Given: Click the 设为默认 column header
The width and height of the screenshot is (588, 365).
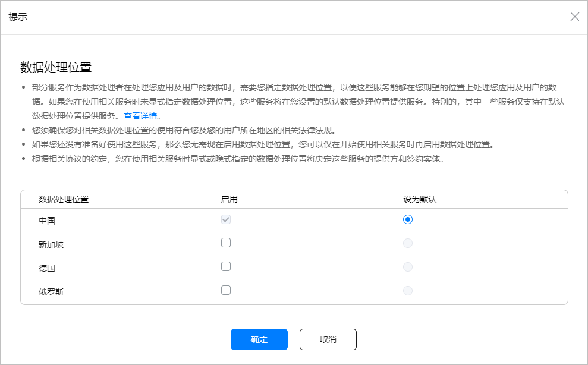Looking at the screenshot, I should click(x=420, y=199).
